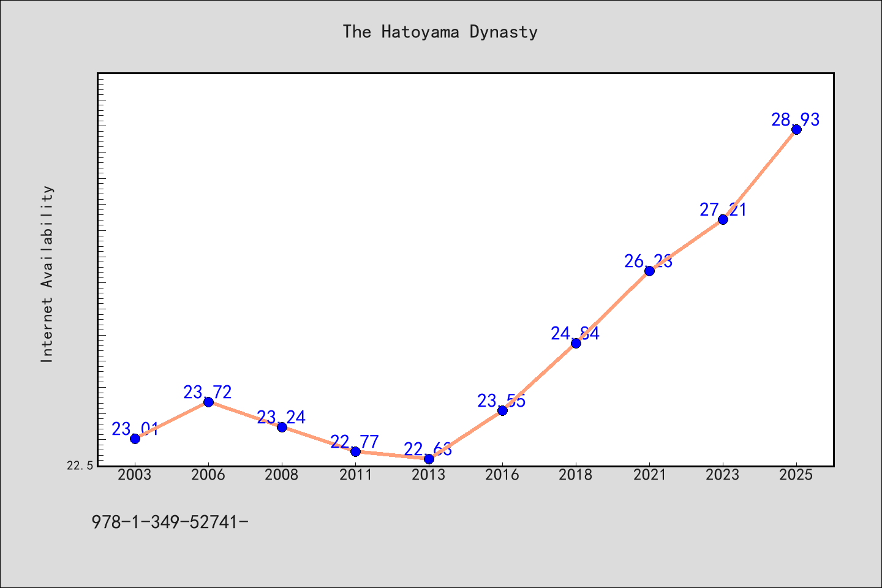This screenshot has height=588, width=882.
Task: Click the 22.77 value label
Action: point(355,442)
